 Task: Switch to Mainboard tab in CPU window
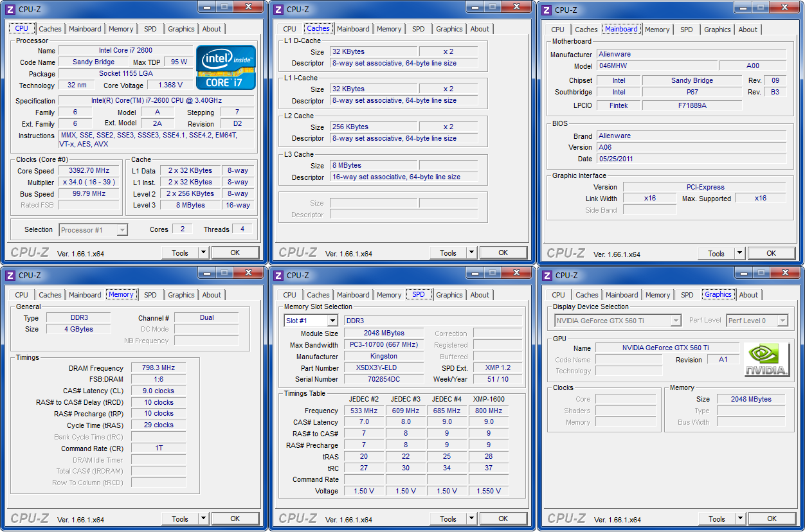click(x=85, y=29)
